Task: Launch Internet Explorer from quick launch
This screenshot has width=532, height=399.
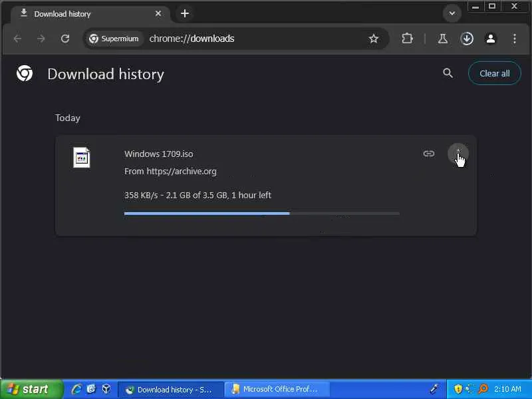Action: pos(76,389)
